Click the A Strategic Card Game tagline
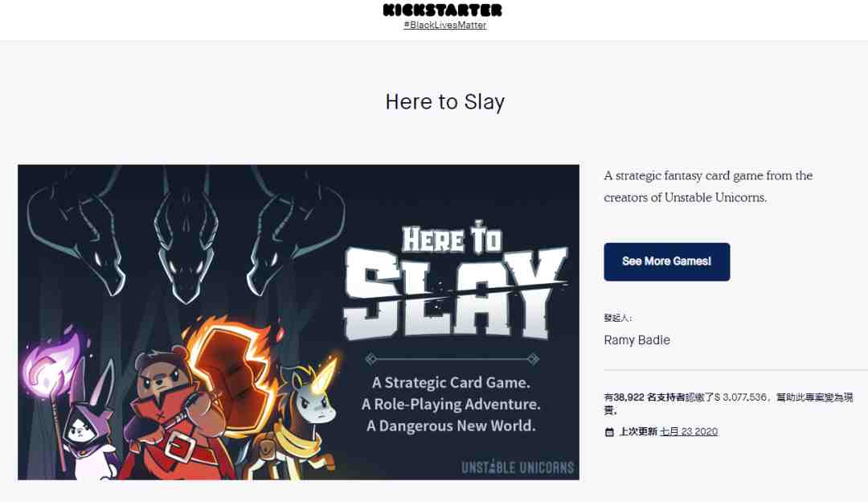Image resolution: width=868 pixels, height=502 pixels. point(451,383)
